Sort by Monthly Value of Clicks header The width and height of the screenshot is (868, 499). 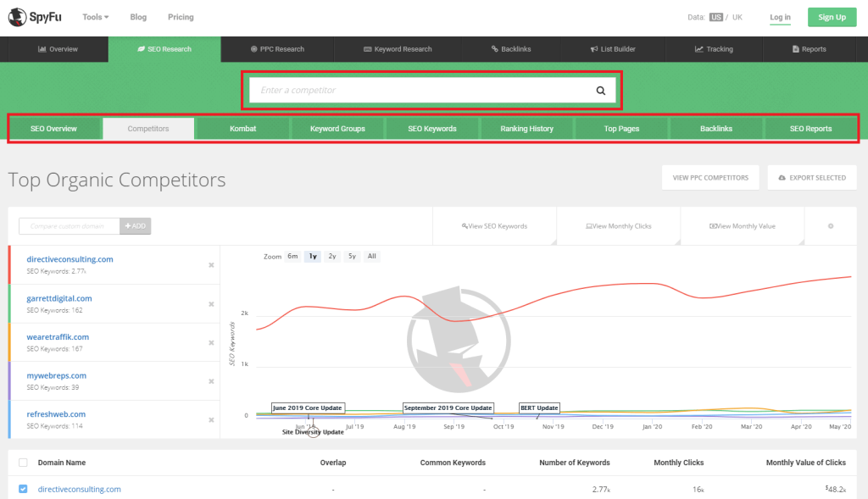806,463
